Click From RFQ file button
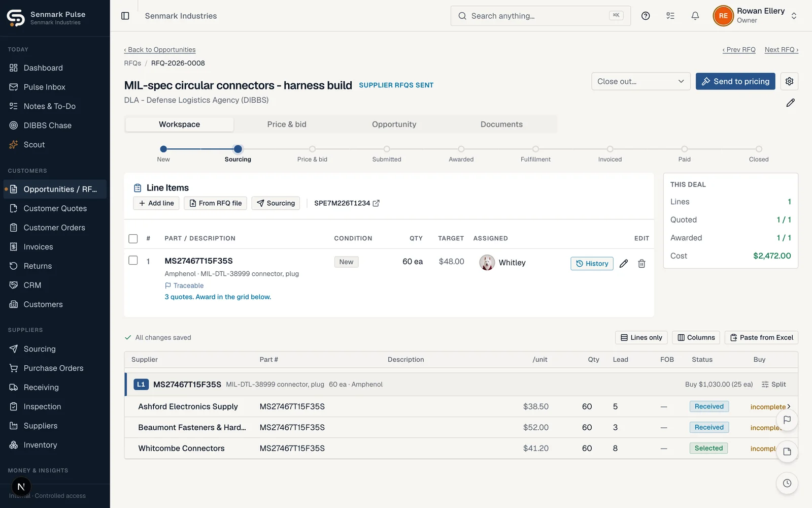This screenshot has height=508, width=812. click(x=216, y=203)
